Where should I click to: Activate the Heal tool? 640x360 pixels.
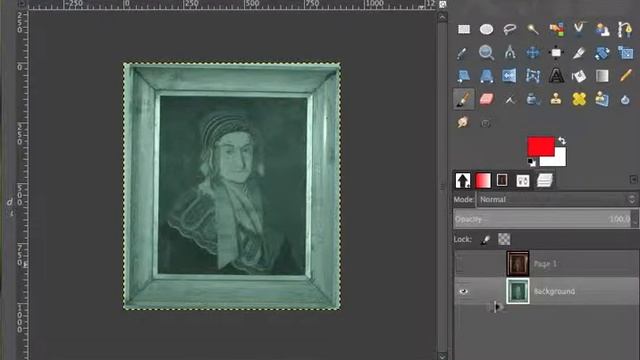point(579,99)
